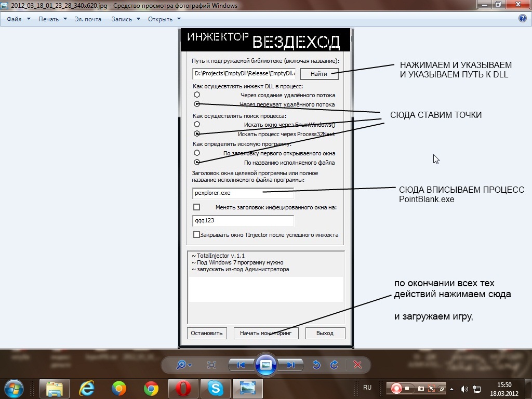The height and width of the screenshot is (399, 532).
Task: Click the Show desktop strip at the taskbar end
Action: click(x=528, y=389)
